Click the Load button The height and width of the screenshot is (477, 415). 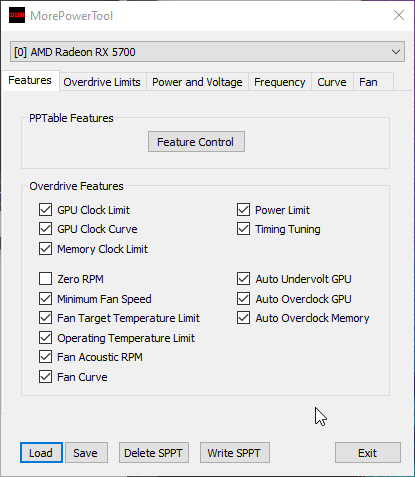click(x=41, y=453)
